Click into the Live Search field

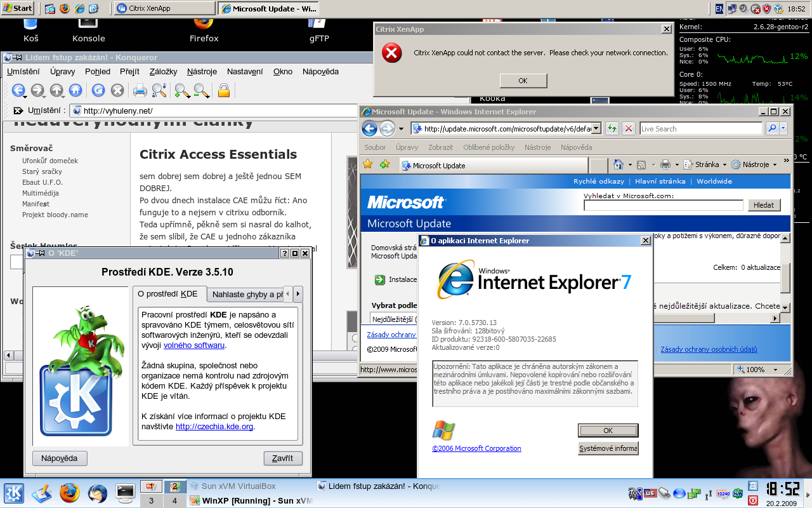click(700, 128)
